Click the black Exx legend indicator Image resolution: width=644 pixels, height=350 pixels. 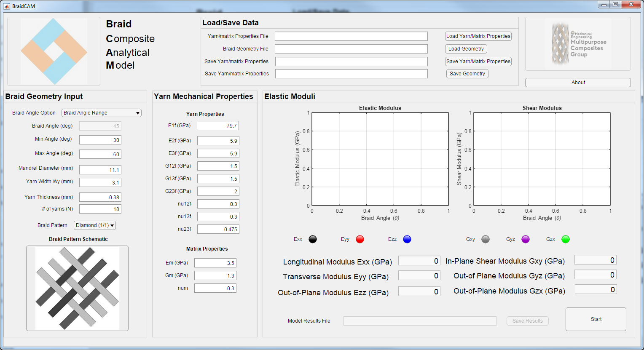pos(313,239)
